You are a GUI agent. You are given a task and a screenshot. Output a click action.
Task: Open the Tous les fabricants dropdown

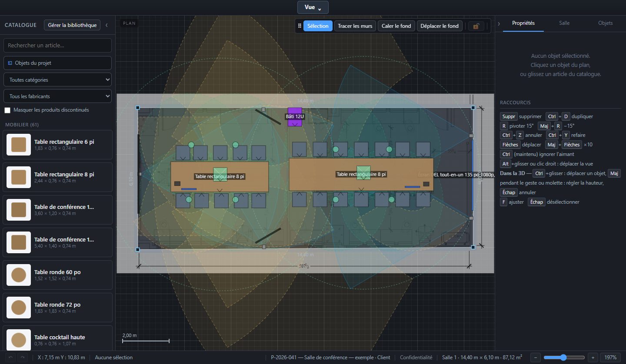pyautogui.click(x=57, y=96)
